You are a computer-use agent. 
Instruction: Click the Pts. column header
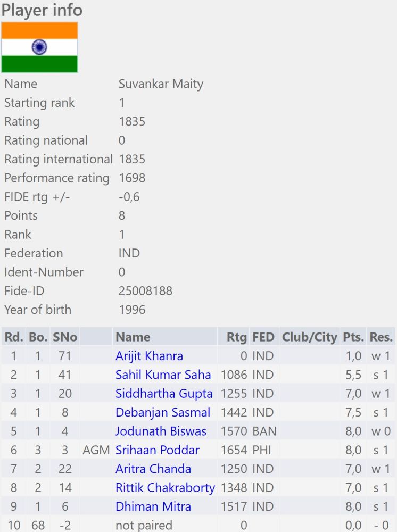coord(353,337)
